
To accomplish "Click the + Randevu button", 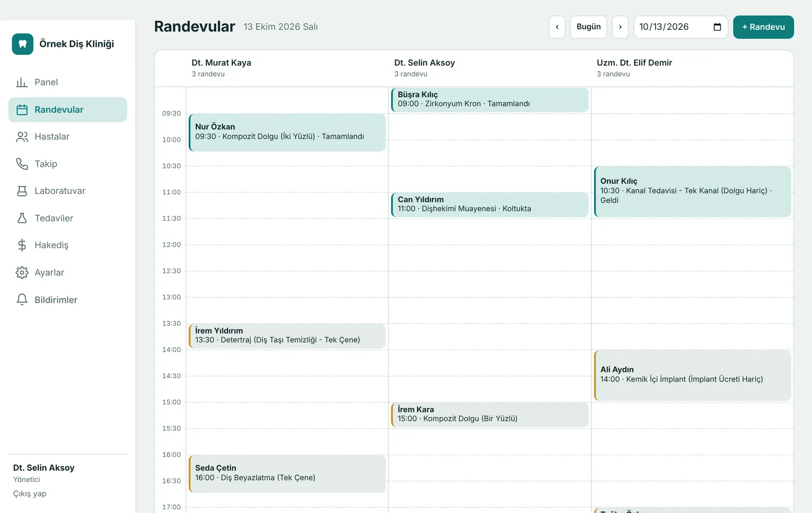I will pos(763,27).
